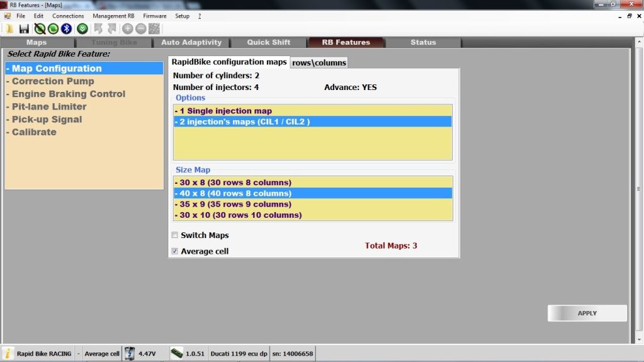Click 'Total Maps: 3' text

(391, 246)
